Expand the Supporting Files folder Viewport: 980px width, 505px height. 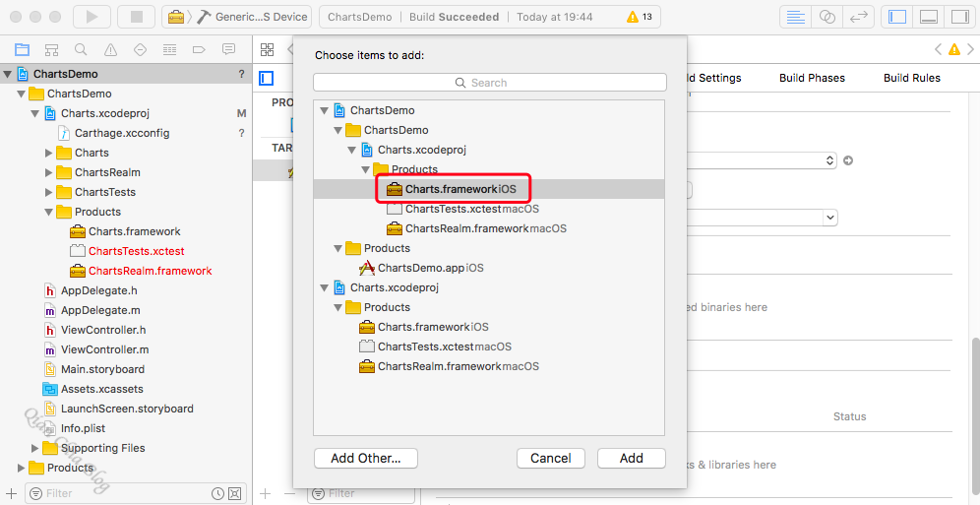(35, 448)
